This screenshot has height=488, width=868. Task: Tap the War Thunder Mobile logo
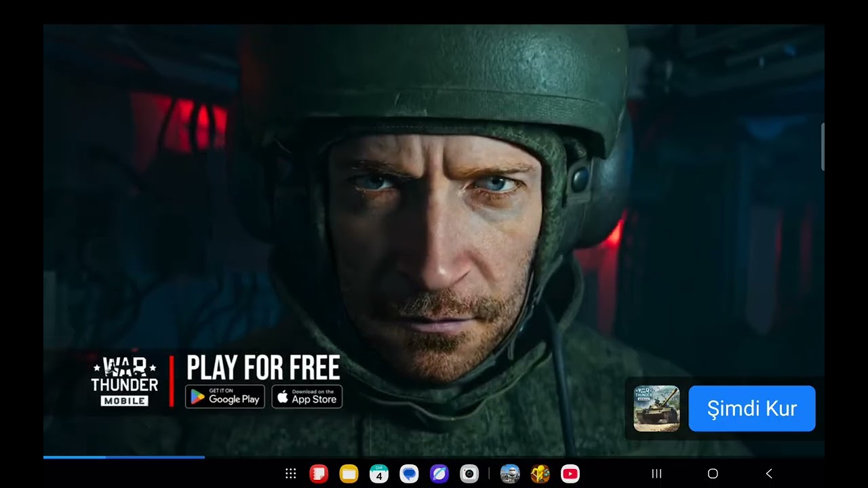pyautogui.click(x=125, y=382)
